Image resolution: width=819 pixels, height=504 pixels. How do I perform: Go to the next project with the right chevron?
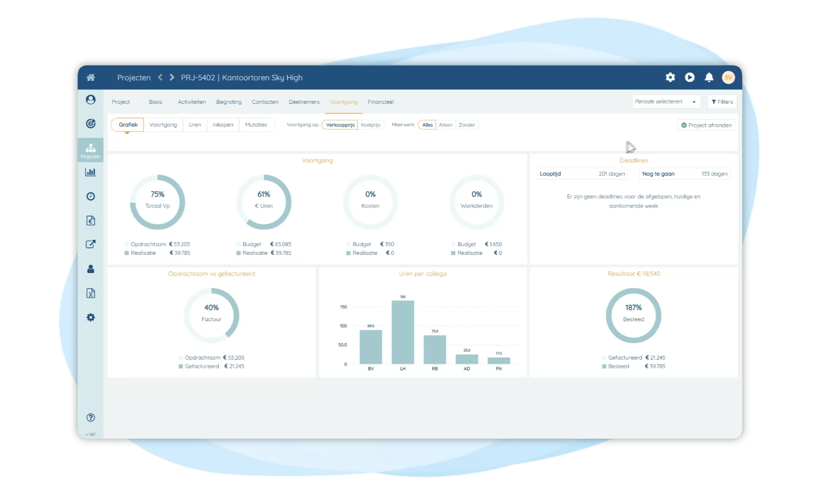pos(172,78)
